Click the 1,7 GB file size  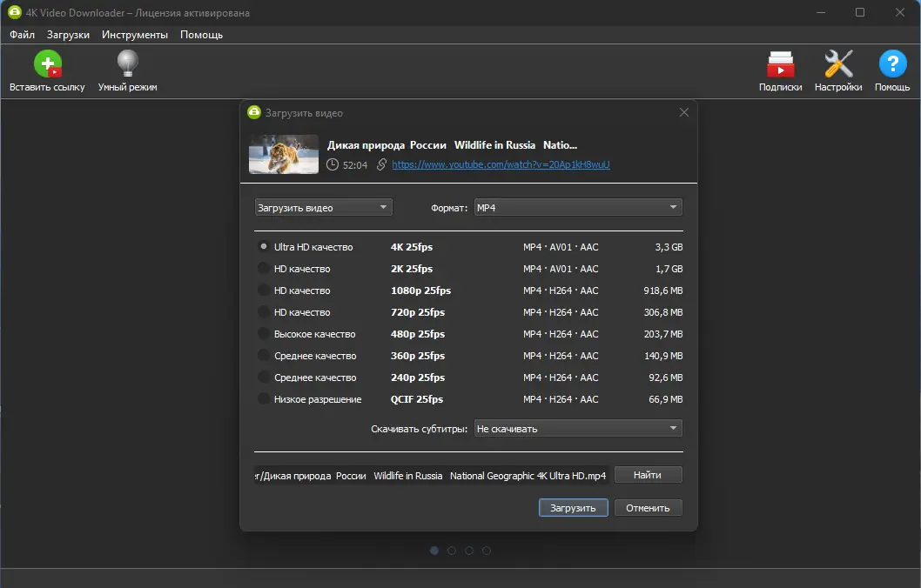[669, 269]
